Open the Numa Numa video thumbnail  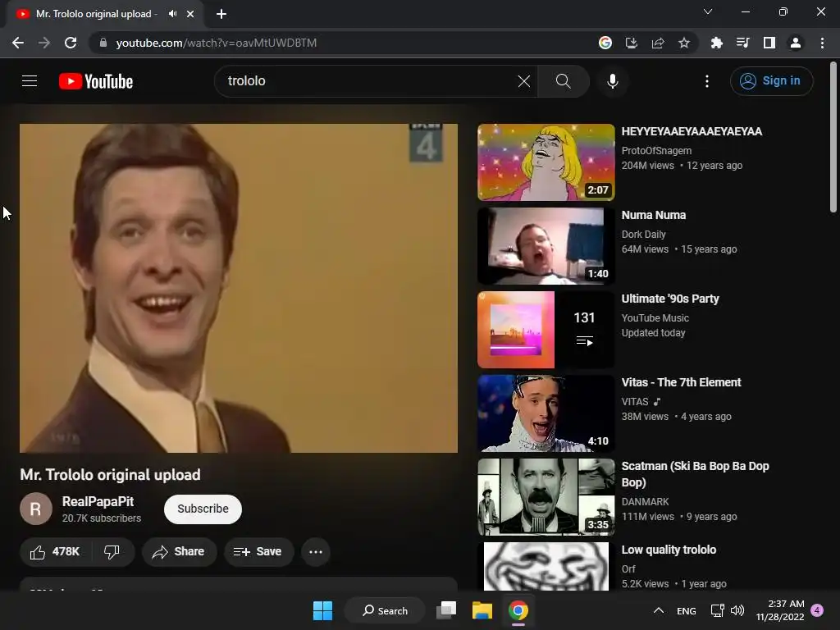(546, 246)
